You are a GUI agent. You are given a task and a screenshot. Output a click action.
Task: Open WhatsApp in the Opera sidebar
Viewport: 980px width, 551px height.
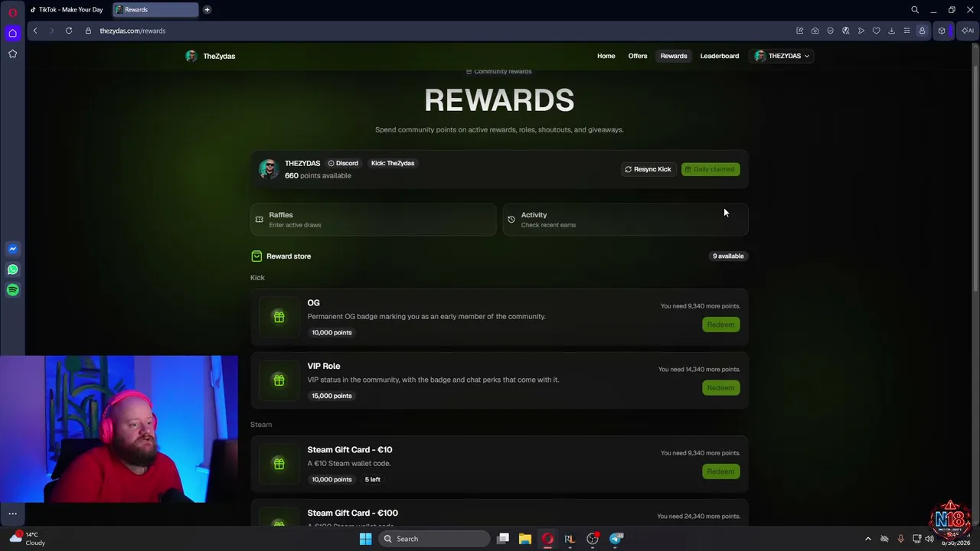pyautogui.click(x=12, y=269)
